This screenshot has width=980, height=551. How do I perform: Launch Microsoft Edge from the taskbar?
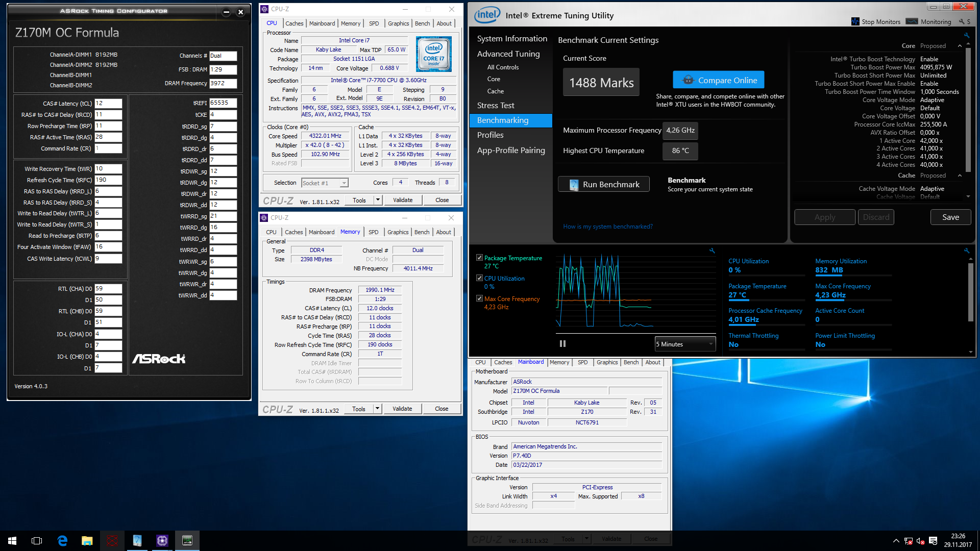pos(62,541)
